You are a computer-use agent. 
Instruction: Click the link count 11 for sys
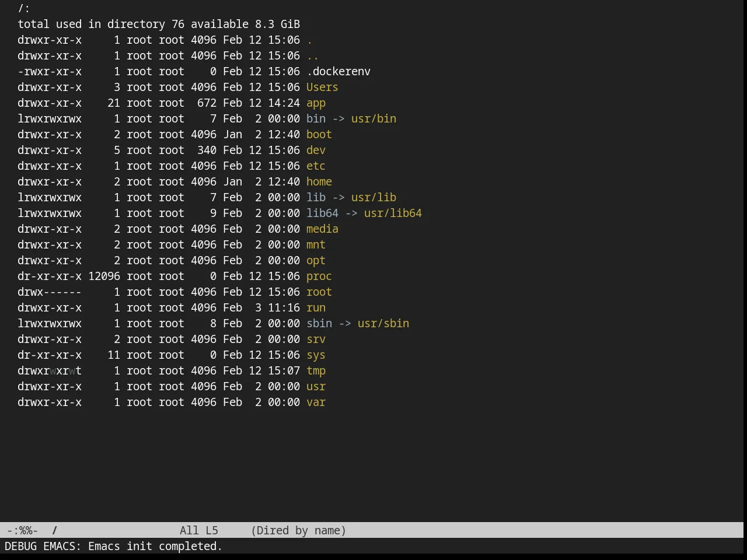(114, 355)
